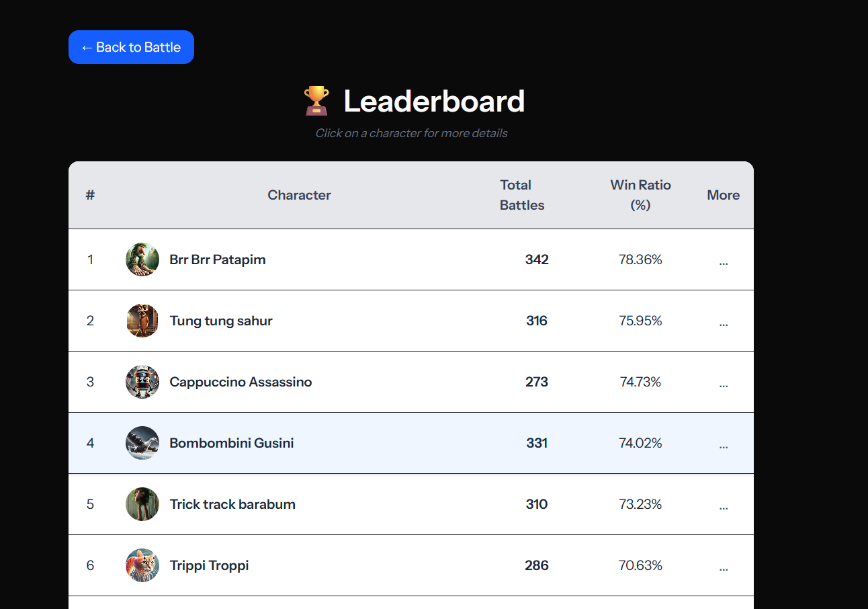This screenshot has height=609, width=868.
Task: Select the Trippi Troppi character name
Action: coord(209,565)
